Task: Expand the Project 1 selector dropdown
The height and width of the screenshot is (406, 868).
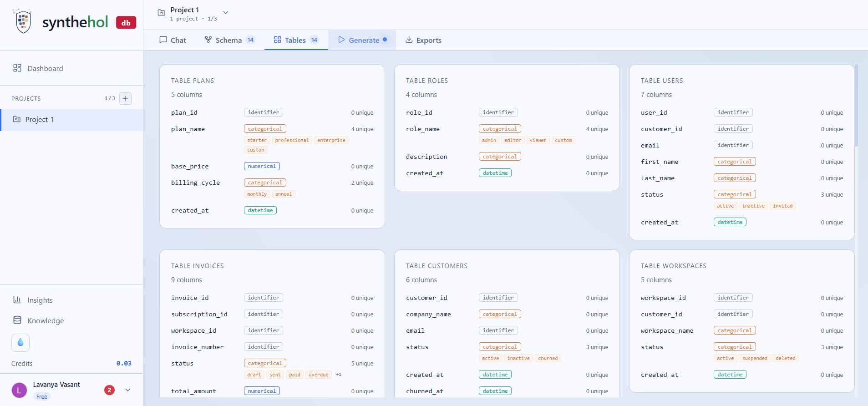Action: [x=226, y=13]
